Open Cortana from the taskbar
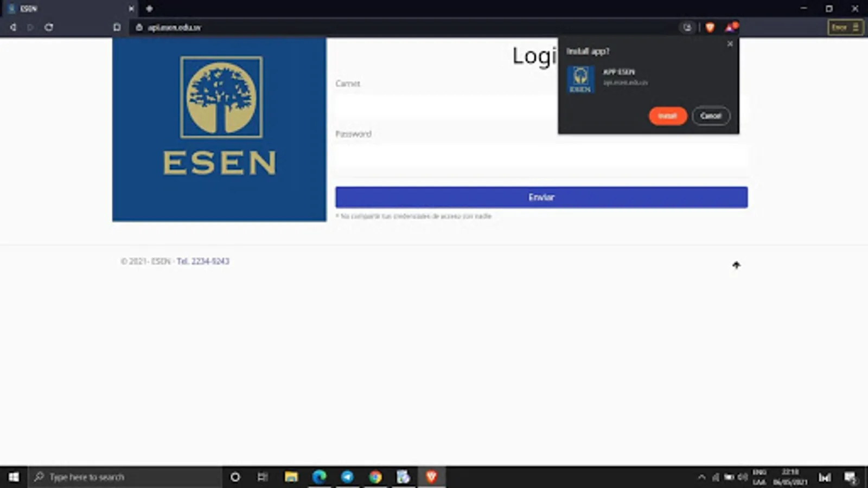The width and height of the screenshot is (868, 488). (x=235, y=477)
